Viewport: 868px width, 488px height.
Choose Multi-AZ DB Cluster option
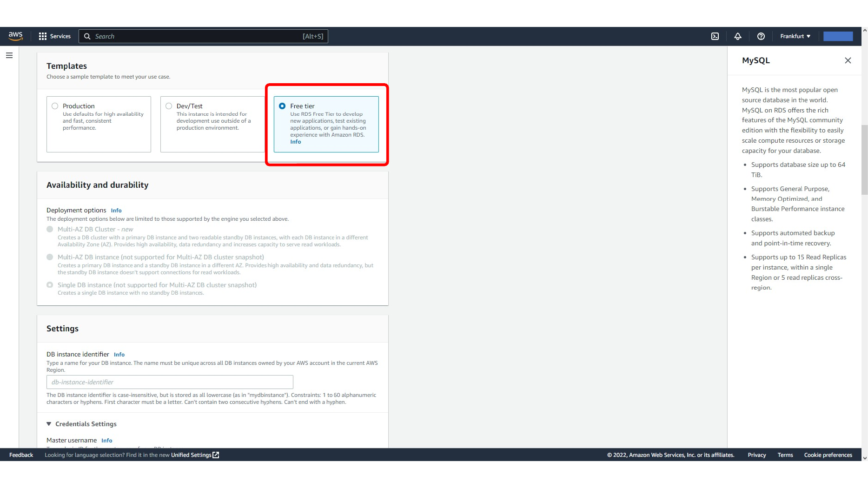point(50,229)
